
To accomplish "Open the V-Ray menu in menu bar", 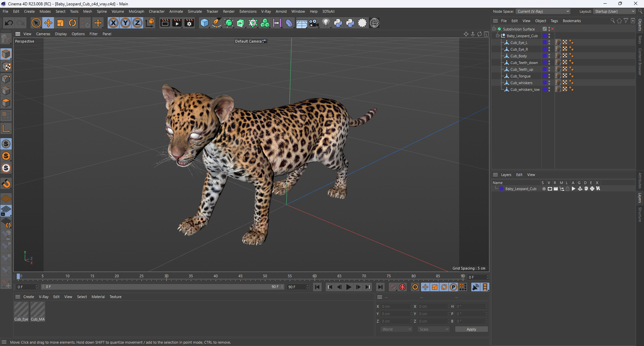I will [266, 11].
